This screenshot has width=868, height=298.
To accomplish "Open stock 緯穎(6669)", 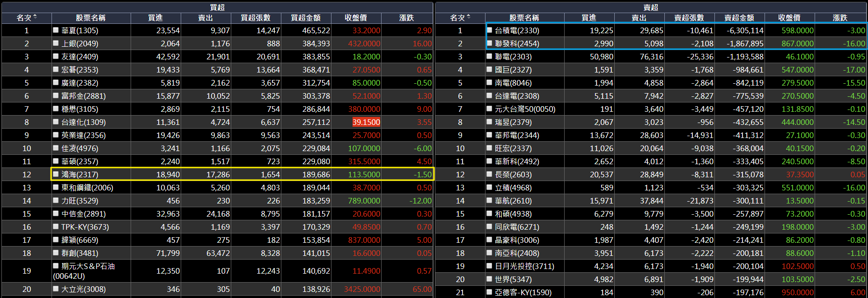I will (80, 240).
